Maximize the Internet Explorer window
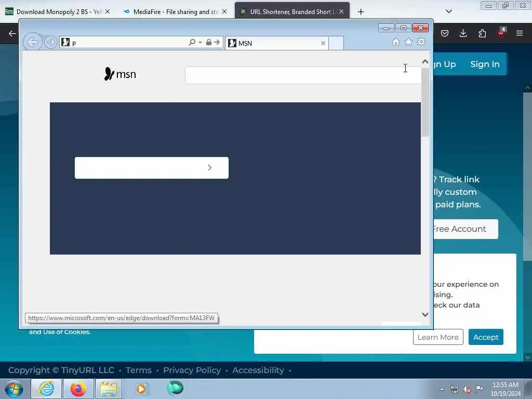The image size is (532, 399). 403,28
